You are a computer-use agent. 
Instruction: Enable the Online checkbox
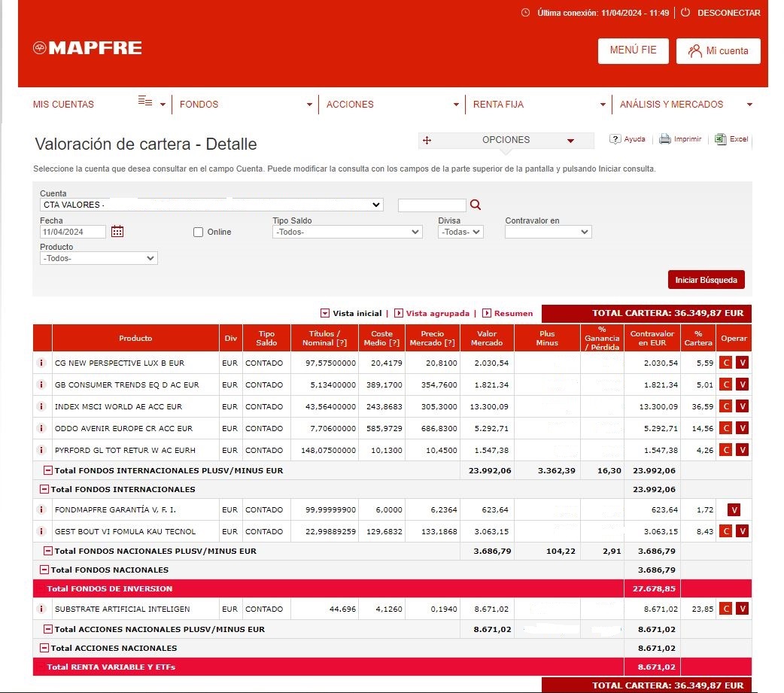199,233
